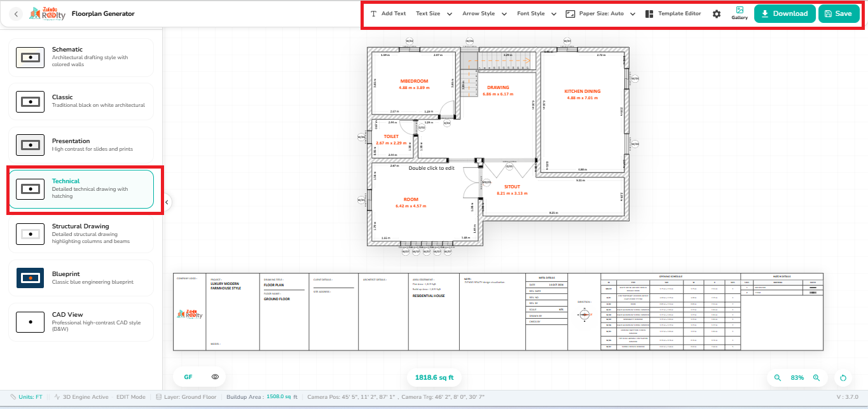Click LUXURY MODERN FARMHOUSE STYLE project text

(226, 286)
